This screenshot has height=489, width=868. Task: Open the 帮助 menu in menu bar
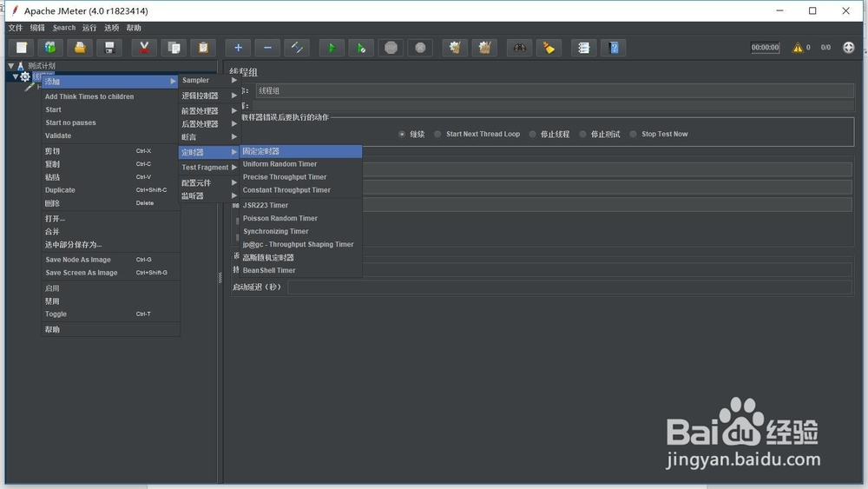[x=134, y=28]
